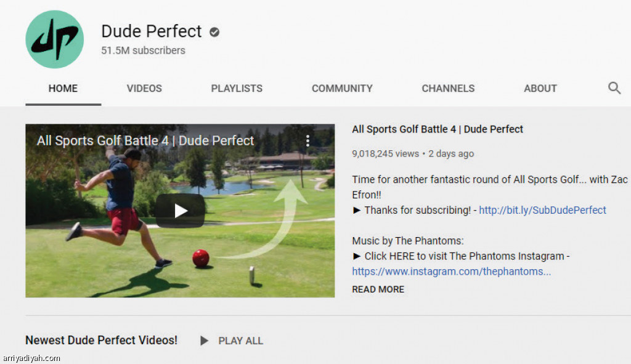View the ABOUT tab
631x364 pixels.
click(x=540, y=88)
